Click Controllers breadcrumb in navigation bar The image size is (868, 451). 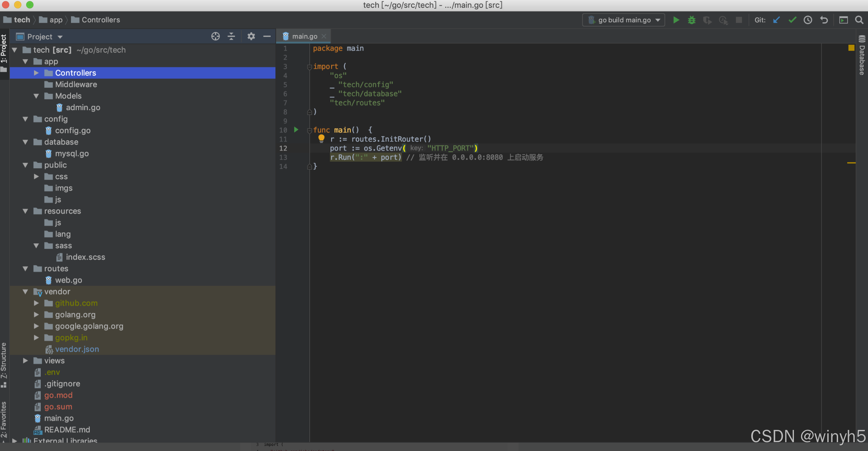[x=95, y=20]
